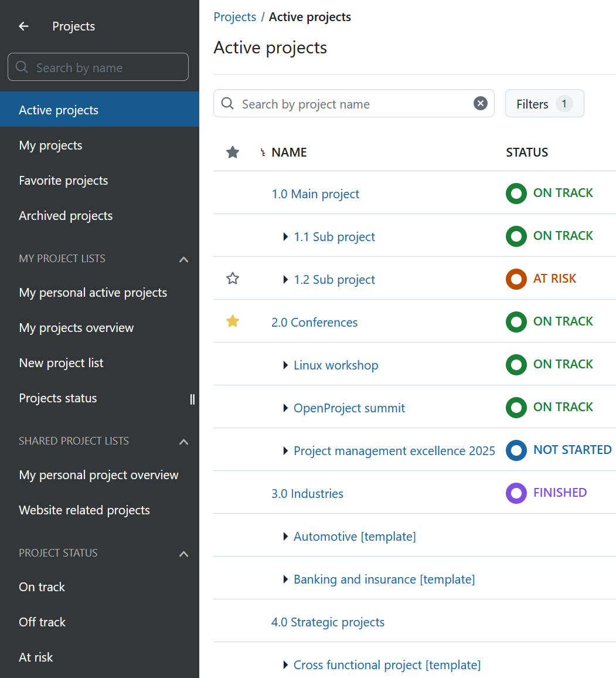Click the AT RISK orange status icon
The width and height of the screenshot is (616, 678).
(x=516, y=279)
